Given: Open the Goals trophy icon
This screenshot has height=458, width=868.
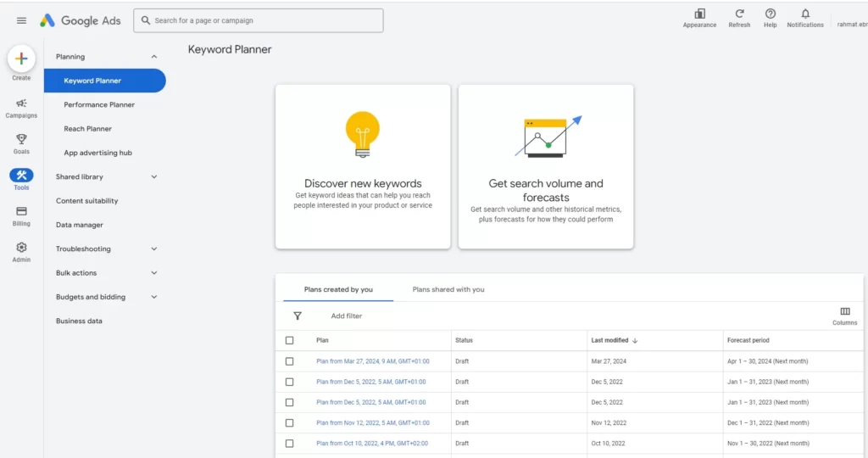Looking at the screenshot, I should pos(21,139).
